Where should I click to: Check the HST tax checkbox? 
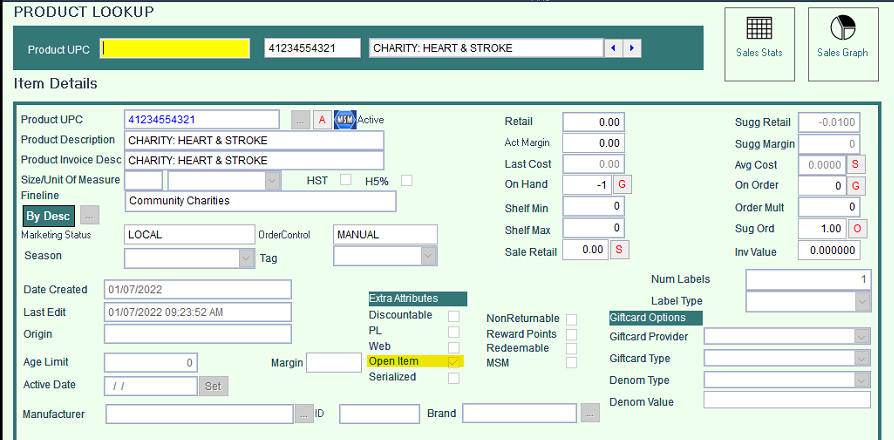pyautogui.click(x=346, y=180)
